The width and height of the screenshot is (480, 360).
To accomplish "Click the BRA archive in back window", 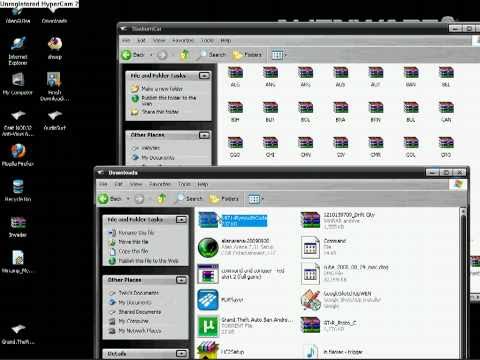I will [341, 111].
